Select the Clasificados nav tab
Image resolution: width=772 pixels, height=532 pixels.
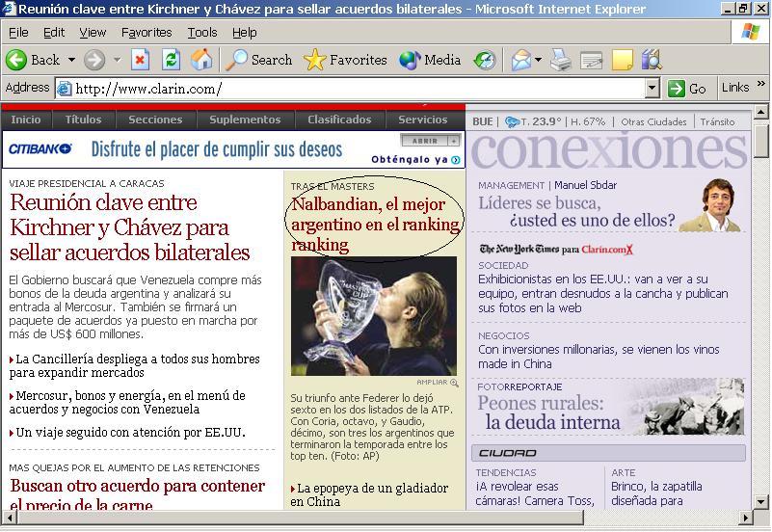pyautogui.click(x=339, y=120)
